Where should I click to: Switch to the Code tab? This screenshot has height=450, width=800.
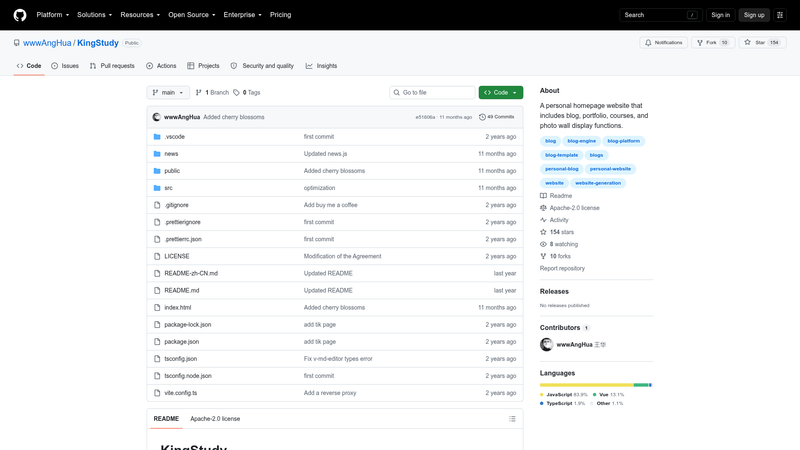(29, 66)
